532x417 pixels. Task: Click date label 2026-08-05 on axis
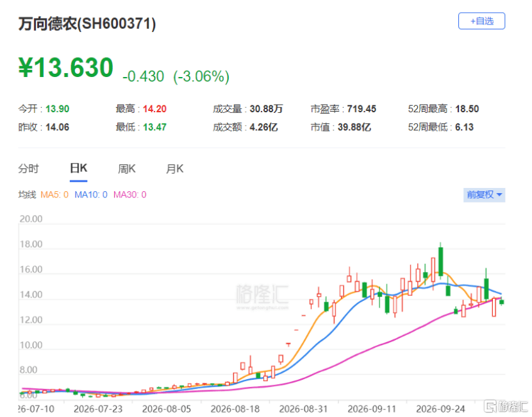pos(167,409)
